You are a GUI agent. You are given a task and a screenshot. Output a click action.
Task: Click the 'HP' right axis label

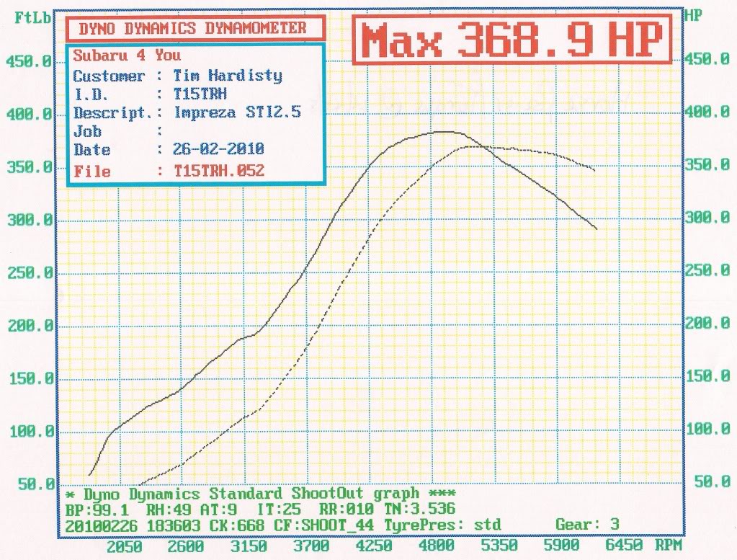(693, 15)
